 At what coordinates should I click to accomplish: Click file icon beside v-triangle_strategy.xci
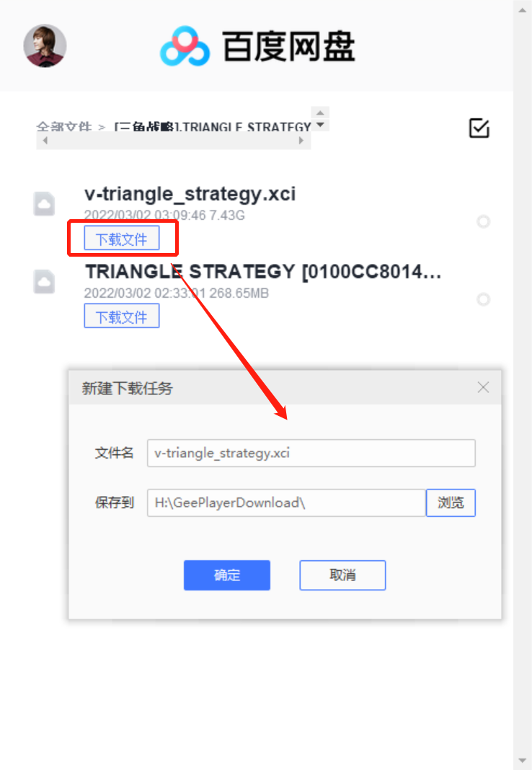tap(44, 204)
